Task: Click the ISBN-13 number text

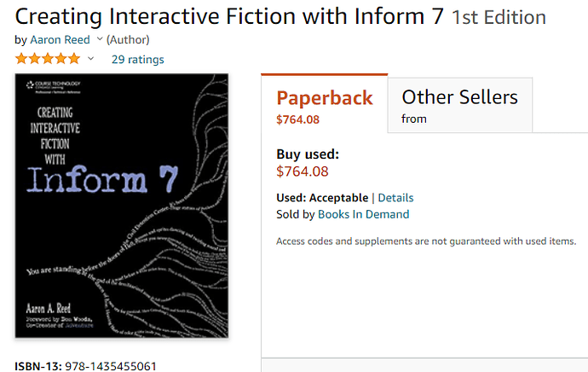Action: coord(111,366)
